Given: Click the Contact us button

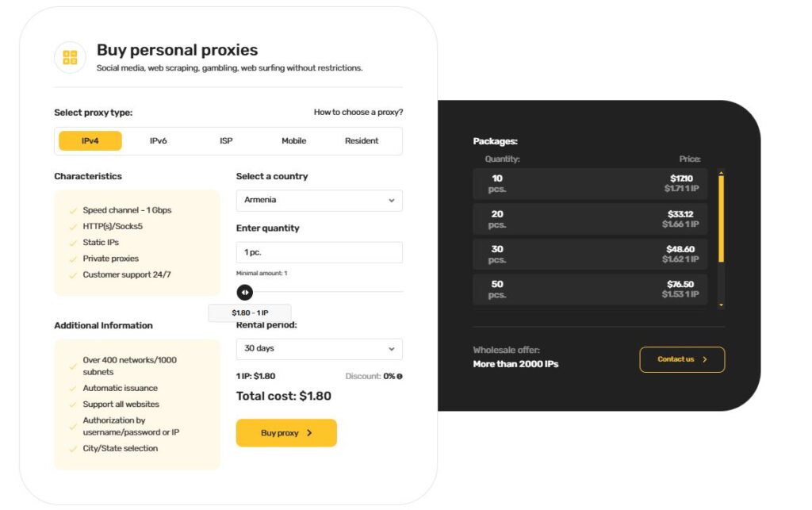Looking at the screenshot, I should click(x=681, y=359).
